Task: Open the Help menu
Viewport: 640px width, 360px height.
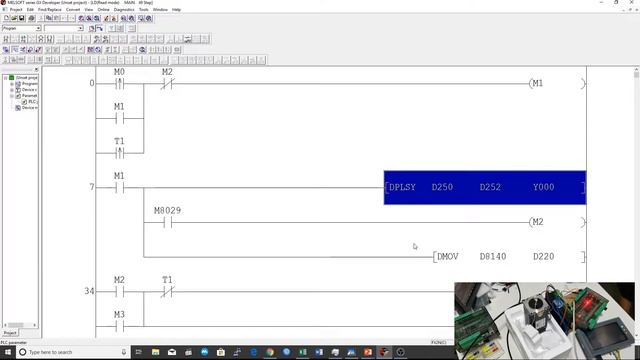Action: (176, 9)
